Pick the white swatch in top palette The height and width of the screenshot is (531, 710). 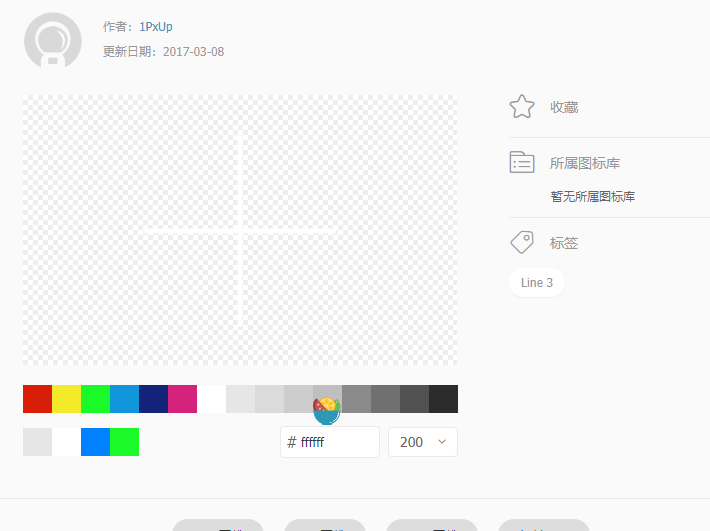click(x=211, y=399)
